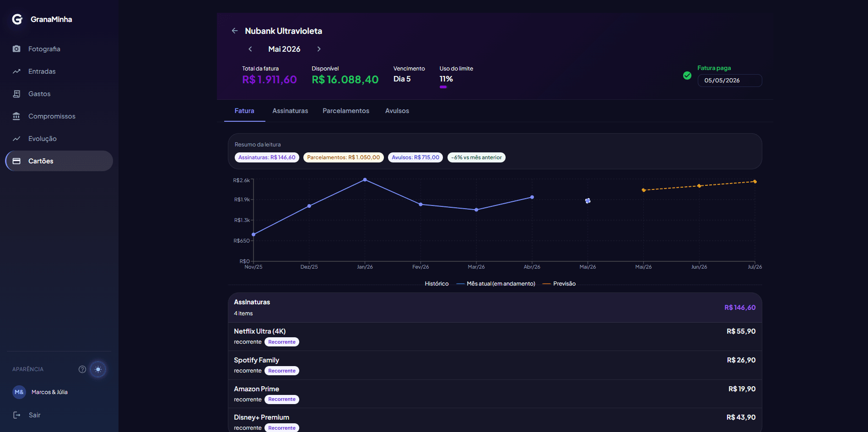Click the Abr/26 data point on chart

(532, 197)
